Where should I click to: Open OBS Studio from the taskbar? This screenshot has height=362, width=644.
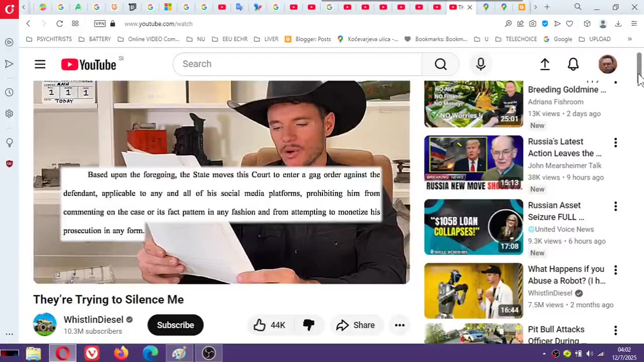tap(208, 354)
